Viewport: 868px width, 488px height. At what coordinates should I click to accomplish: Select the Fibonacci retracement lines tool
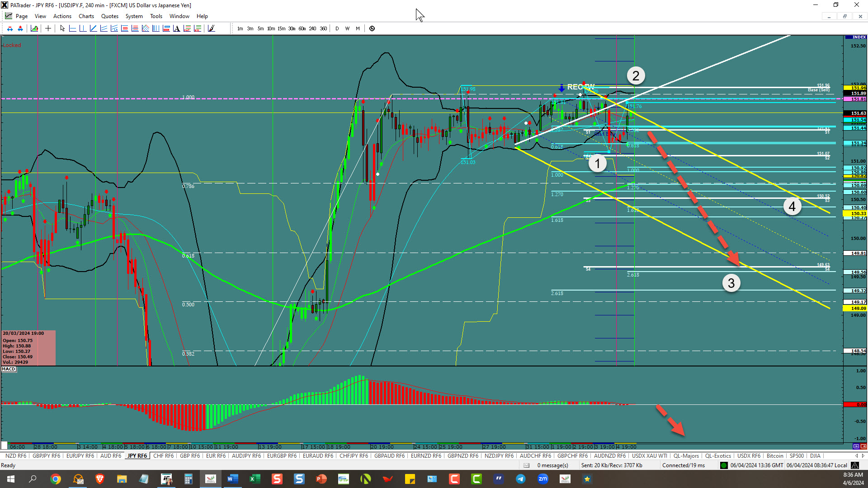click(124, 28)
